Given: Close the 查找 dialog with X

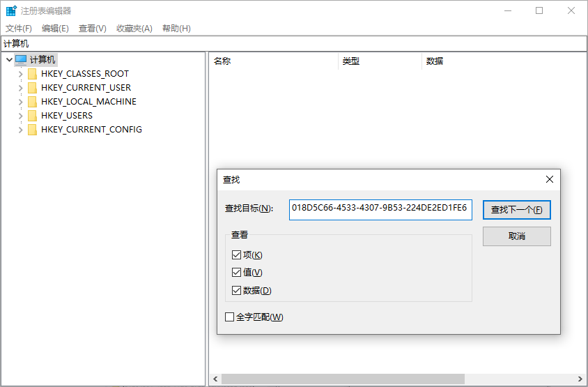Looking at the screenshot, I should coord(550,179).
